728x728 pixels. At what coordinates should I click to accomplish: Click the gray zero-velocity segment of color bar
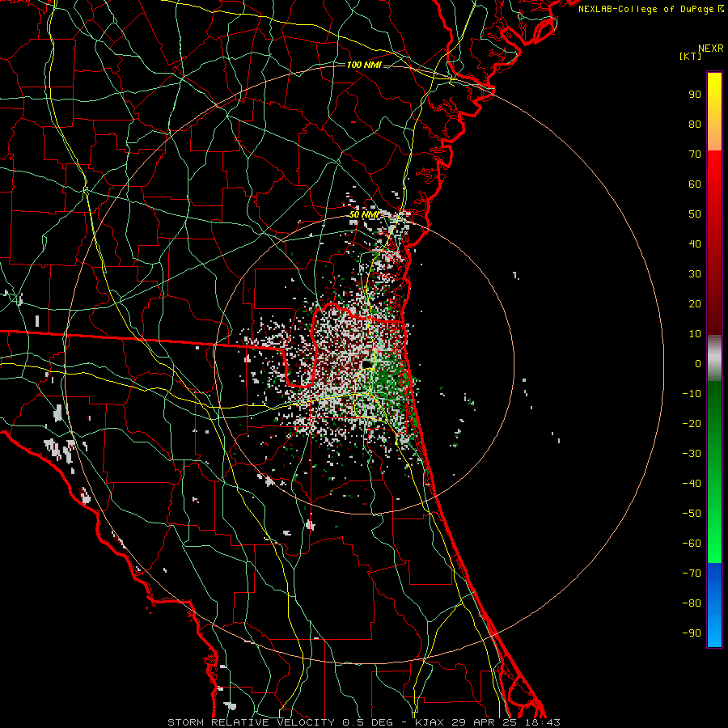tap(714, 358)
